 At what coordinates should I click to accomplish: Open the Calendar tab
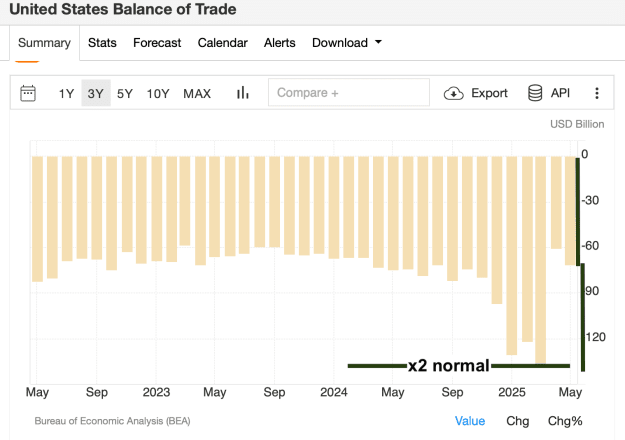pos(222,43)
